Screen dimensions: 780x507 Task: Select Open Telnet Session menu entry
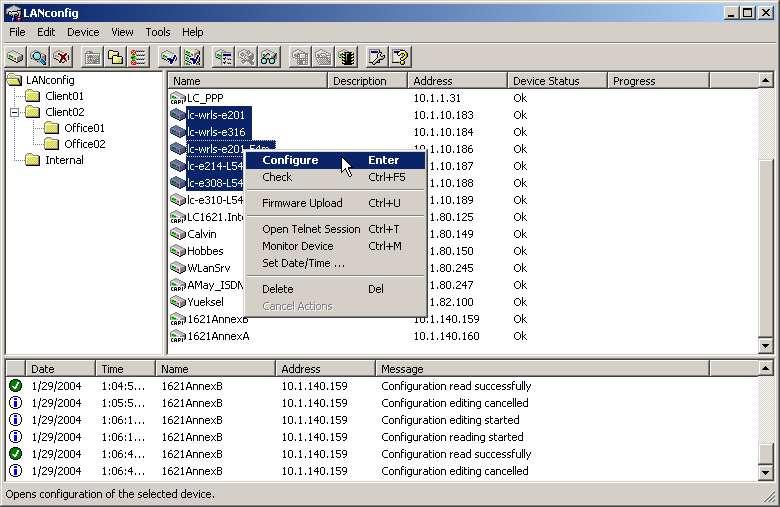pyautogui.click(x=310, y=229)
